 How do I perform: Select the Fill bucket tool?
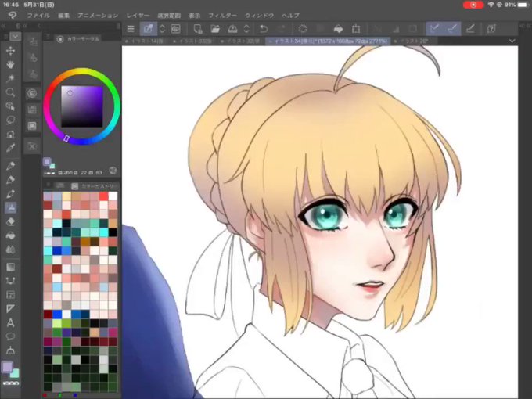coord(10,235)
